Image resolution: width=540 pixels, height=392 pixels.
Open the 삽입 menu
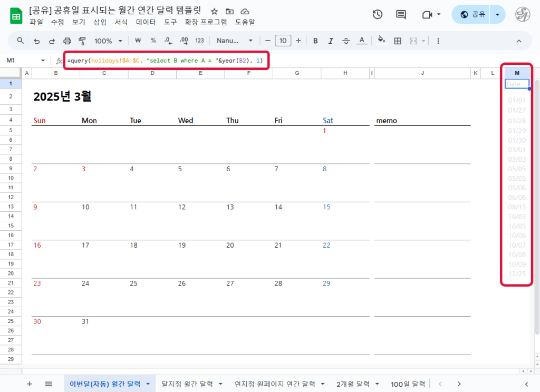(x=100, y=22)
